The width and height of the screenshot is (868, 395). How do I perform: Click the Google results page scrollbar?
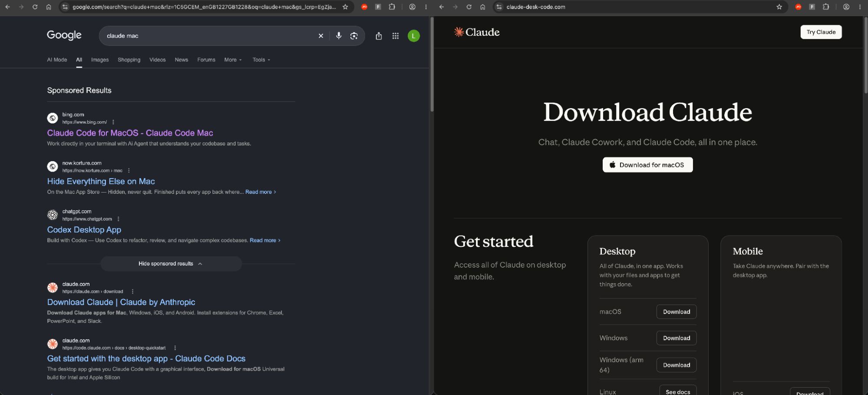pyautogui.click(x=432, y=65)
